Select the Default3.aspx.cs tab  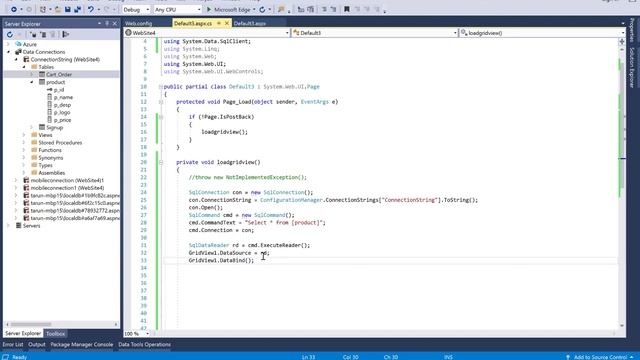click(x=193, y=24)
